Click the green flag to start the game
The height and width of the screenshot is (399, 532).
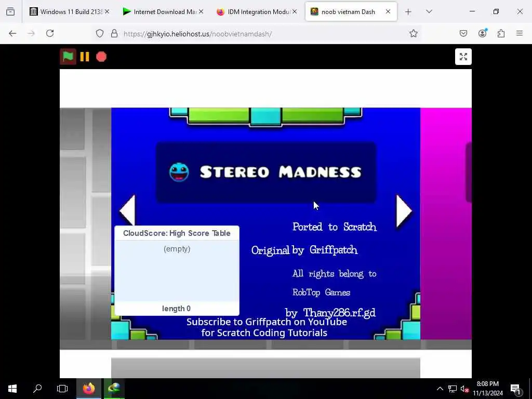point(68,57)
